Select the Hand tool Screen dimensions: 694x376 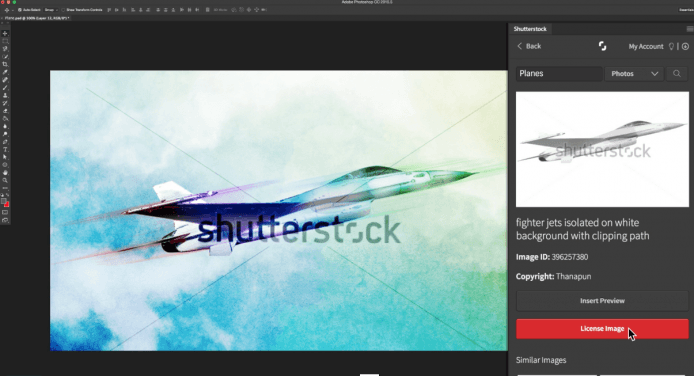[5, 173]
